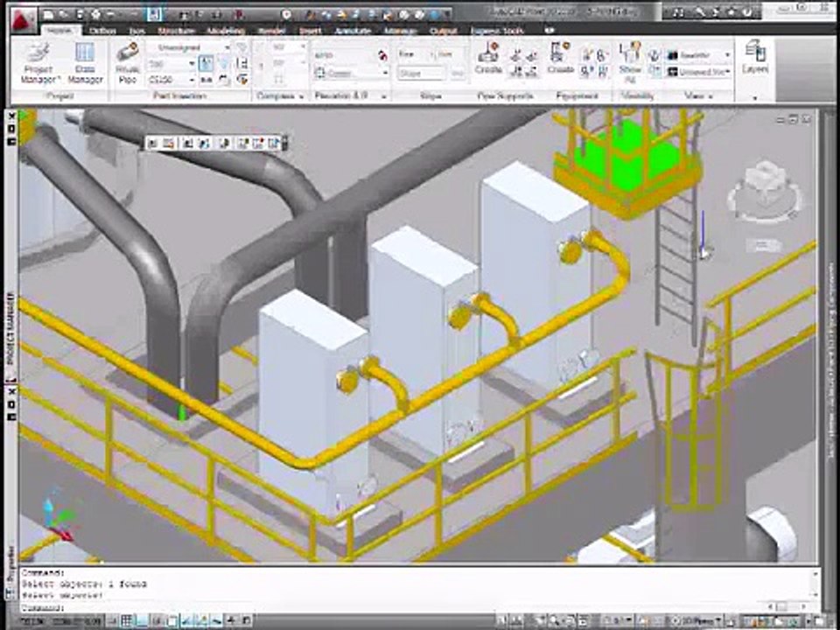The width and height of the screenshot is (840, 630).
Task: Expand the arrow below the Layers button
Action: point(755,98)
